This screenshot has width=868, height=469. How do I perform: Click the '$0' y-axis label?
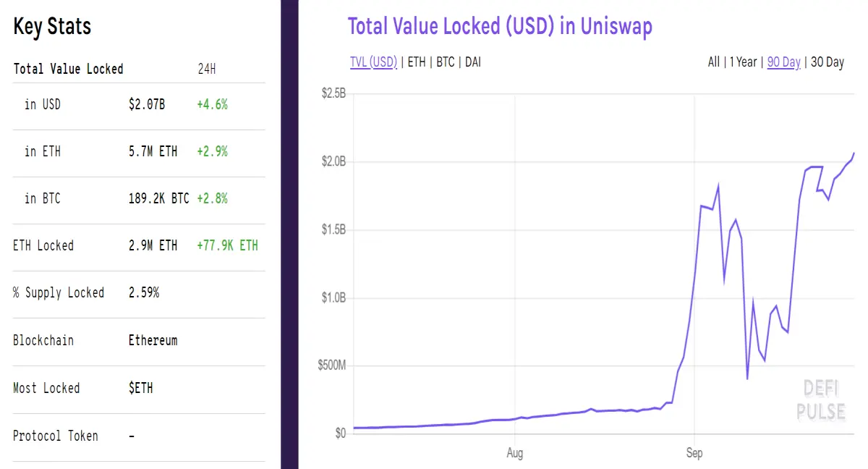pyautogui.click(x=341, y=434)
